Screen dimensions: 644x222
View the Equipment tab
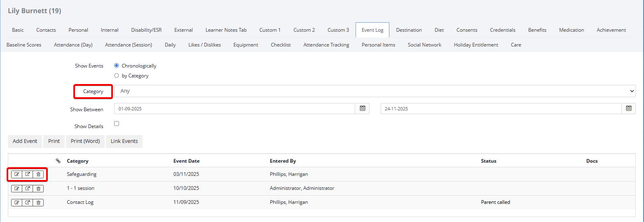pyautogui.click(x=246, y=45)
